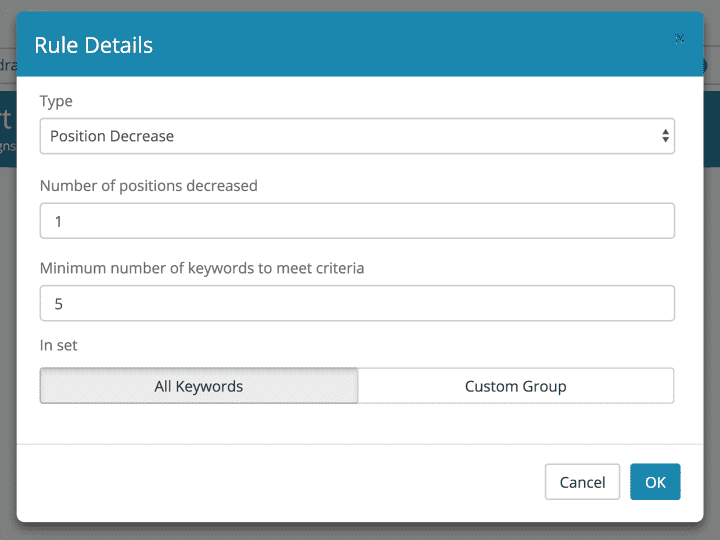Click the empty dialog footer left of Cancel

click(280, 482)
